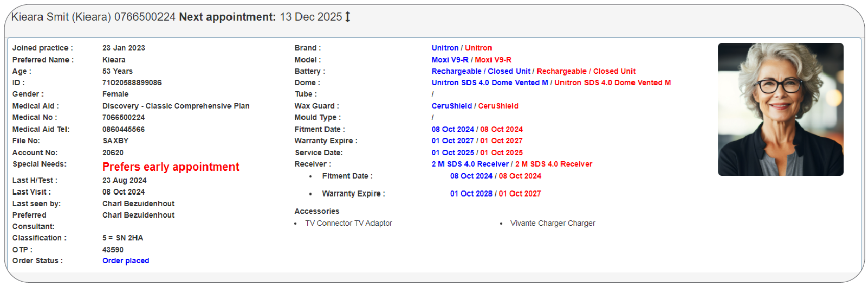Select blue Rechargeable / Closed Unit battery link
The image size is (868, 286).
pyautogui.click(x=481, y=71)
